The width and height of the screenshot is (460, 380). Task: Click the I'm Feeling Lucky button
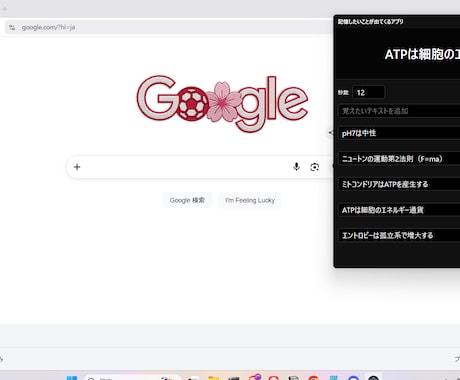click(x=250, y=200)
